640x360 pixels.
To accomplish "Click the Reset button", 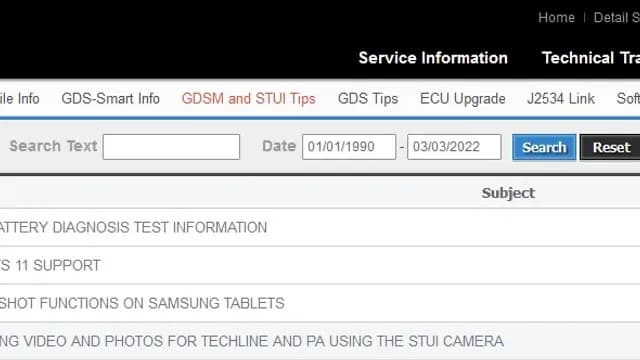I will click(x=610, y=147).
